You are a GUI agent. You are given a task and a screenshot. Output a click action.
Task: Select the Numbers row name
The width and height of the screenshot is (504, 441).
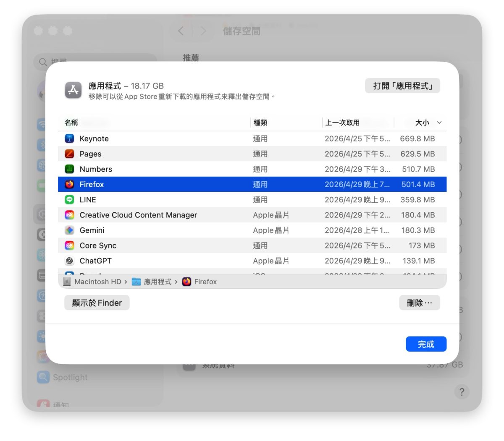pos(96,169)
